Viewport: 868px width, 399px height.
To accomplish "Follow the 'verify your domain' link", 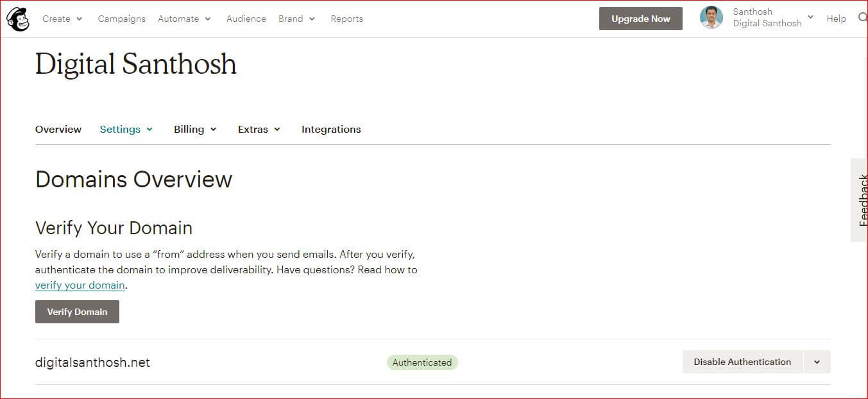I will click(x=80, y=285).
